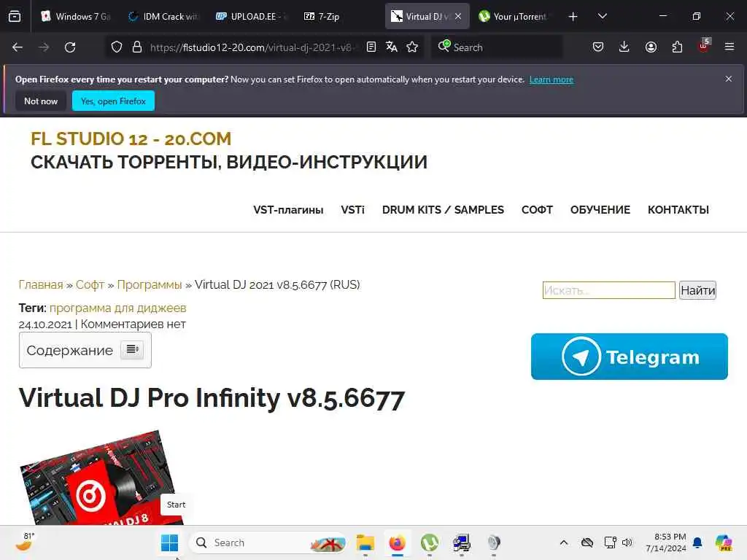The image size is (747, 560).
Task: Open the ОБУЧЕНИЕ menu item
Action: point(600,210)
